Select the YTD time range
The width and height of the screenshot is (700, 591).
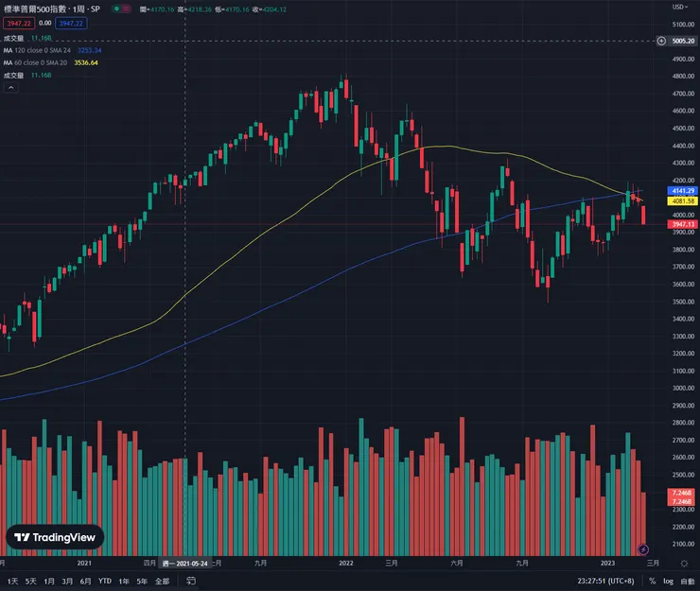[105, 581]
